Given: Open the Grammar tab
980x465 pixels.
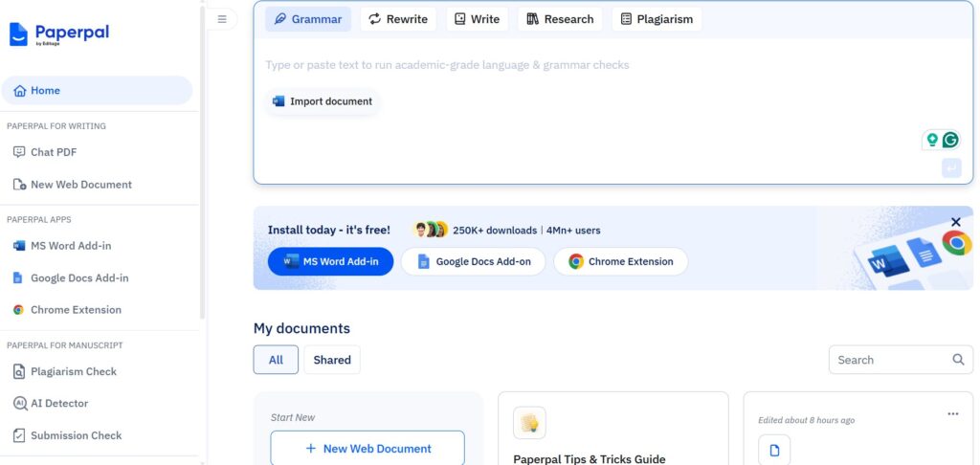Looking at the screenshot, I should pyautogui.click(x=308, y=19).
